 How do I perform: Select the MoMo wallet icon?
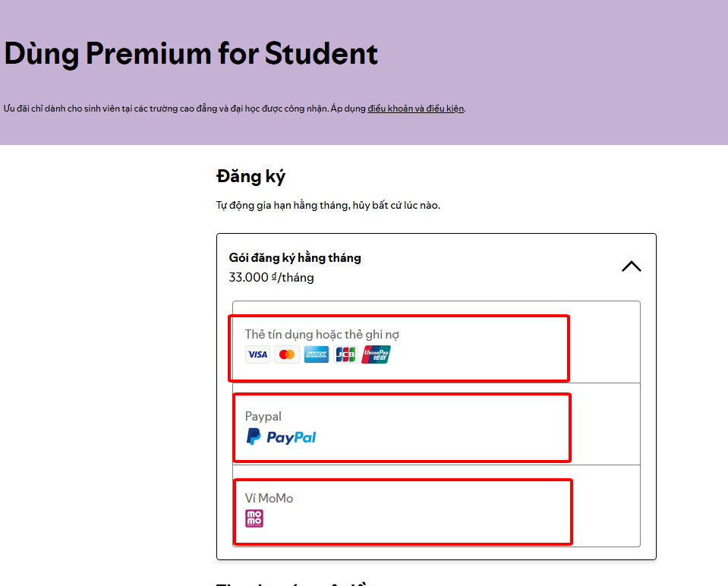[x=254, y=518]
